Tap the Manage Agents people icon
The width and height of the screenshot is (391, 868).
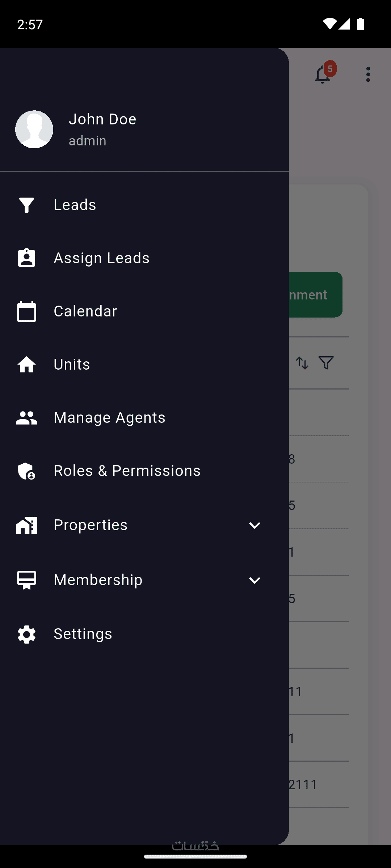(x=26, y=418)
